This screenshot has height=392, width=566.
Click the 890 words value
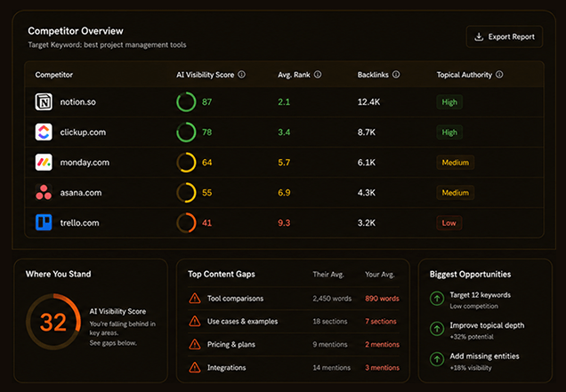coord(382,299)
